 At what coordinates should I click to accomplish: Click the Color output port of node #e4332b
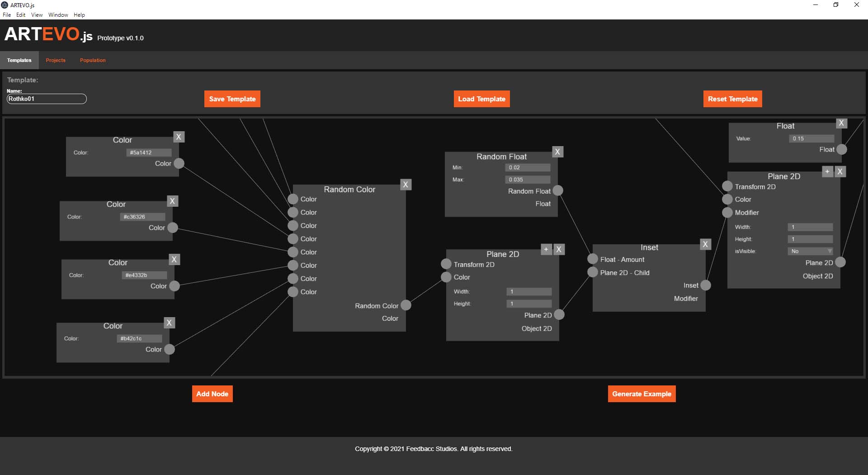pos(175,286)
